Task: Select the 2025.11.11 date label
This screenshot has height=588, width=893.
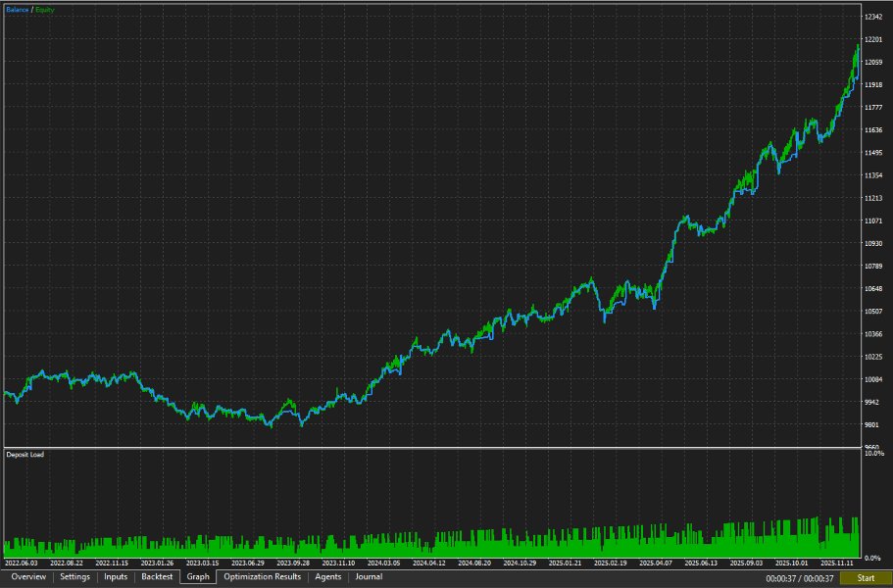Action: tap(836, 563)
